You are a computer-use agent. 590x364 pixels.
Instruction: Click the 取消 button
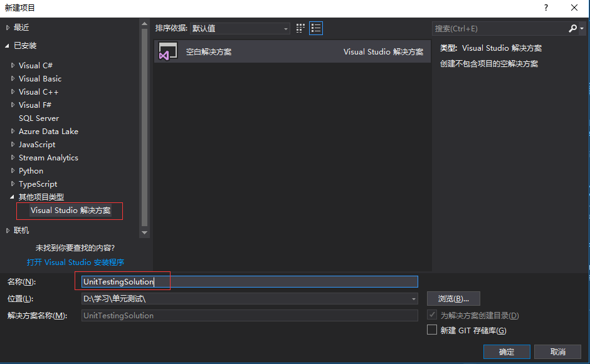(x=557, y=351)
